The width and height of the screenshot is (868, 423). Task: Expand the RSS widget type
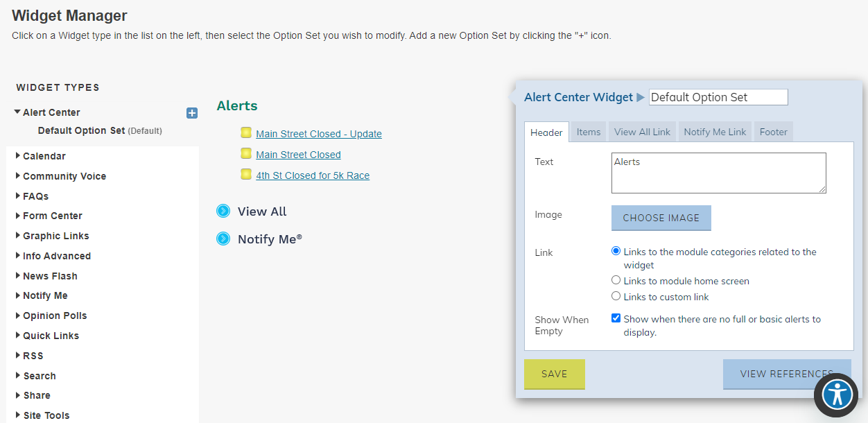(x=18, y=356)
